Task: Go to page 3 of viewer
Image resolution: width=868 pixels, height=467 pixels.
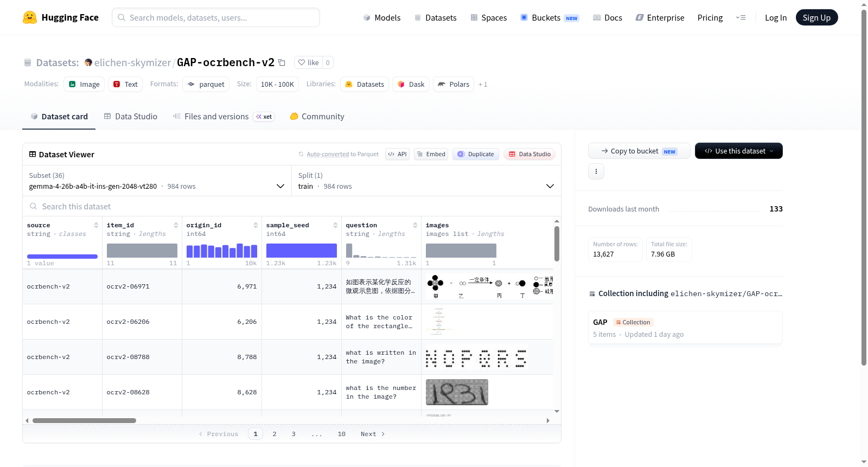Action: point(293,434)
